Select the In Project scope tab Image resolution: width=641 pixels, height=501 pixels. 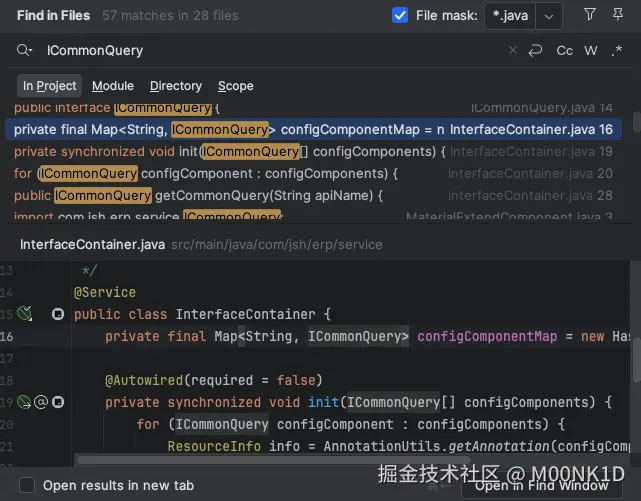coord(49,86)
